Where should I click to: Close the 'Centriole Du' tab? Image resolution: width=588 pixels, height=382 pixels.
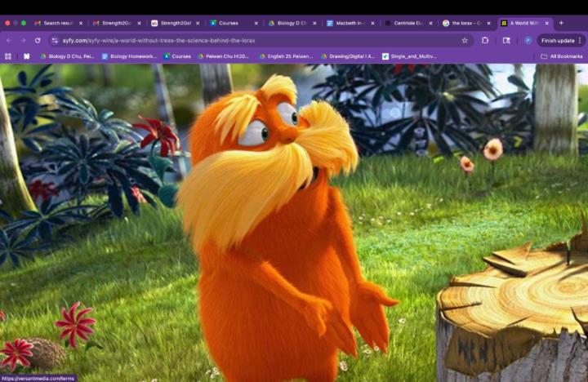coord(431,23)
